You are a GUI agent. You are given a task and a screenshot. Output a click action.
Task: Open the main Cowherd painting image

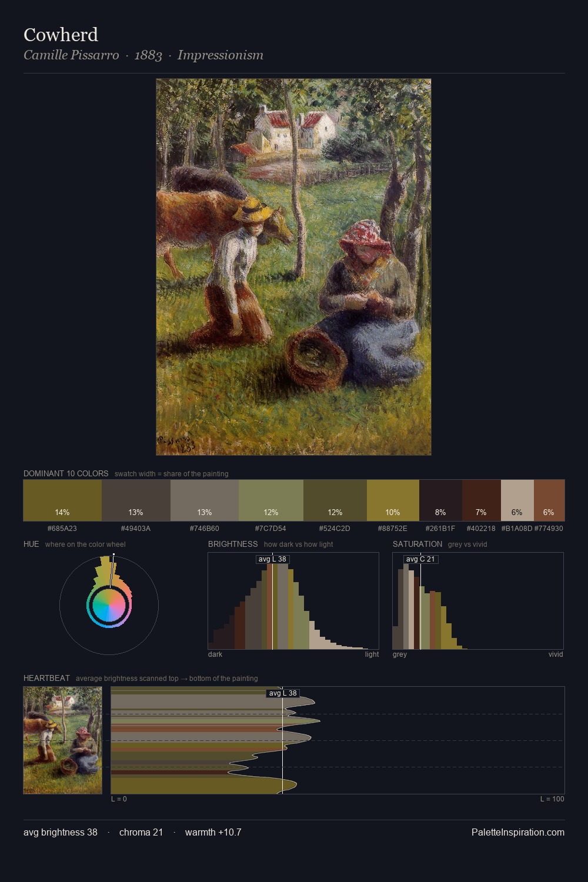coord(293,267)
